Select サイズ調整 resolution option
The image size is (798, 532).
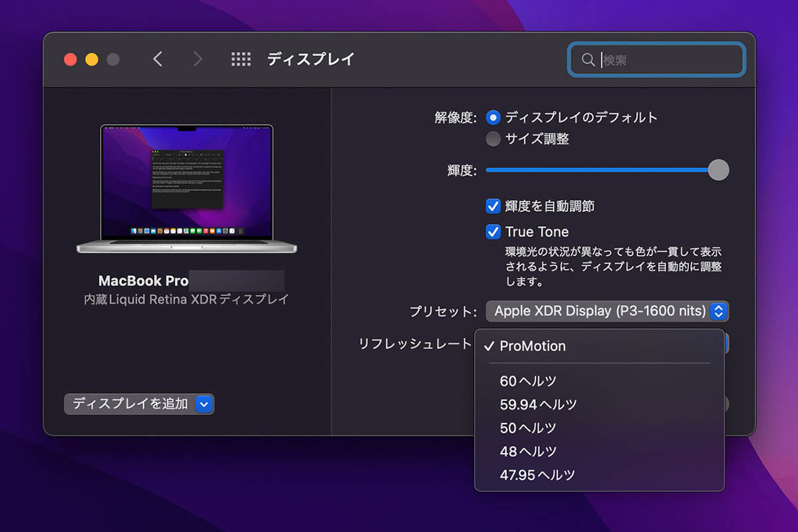493,139
